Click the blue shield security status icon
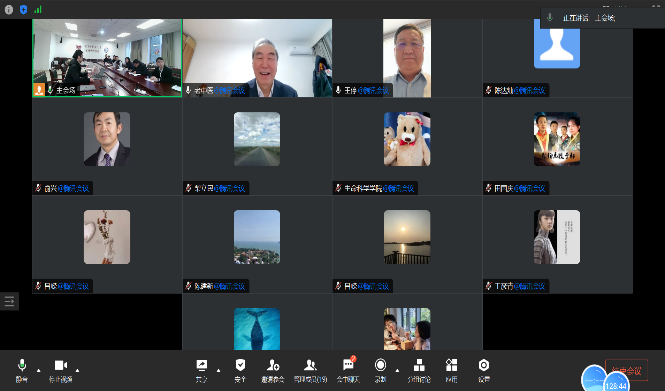The width and height of the screenshot is (665, 391). click(24, 9)
